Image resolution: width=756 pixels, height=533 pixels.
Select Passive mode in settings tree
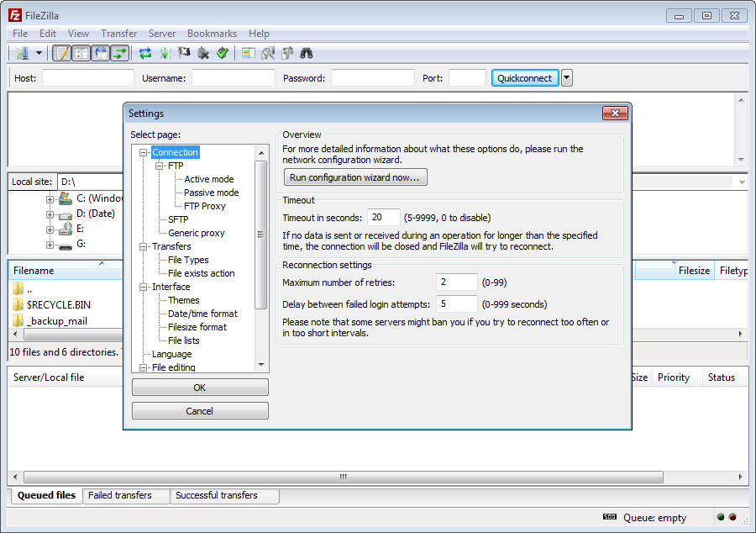point(211,193)
